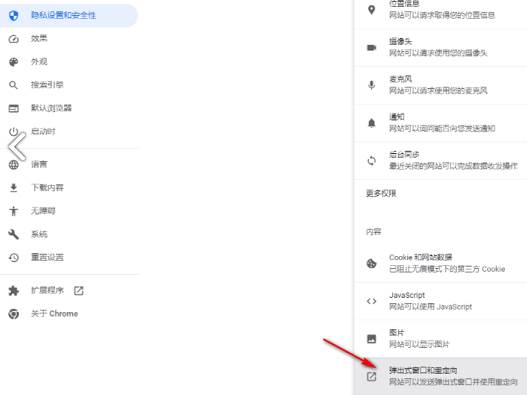527x395 pixels.
Task: Go to the 无障碍 settings page
Action: pyautogui.click(x=69, y=211)
